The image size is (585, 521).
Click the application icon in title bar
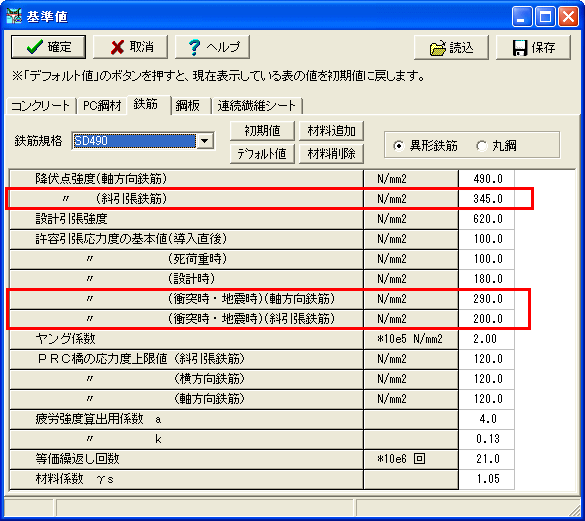pos(14,16)
